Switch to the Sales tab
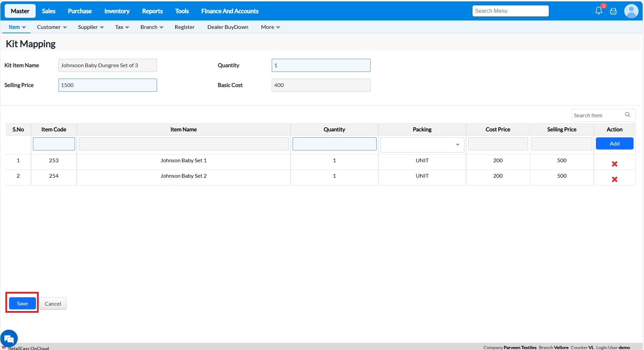This screenshot has height=350, width=644. click(48, 11)
